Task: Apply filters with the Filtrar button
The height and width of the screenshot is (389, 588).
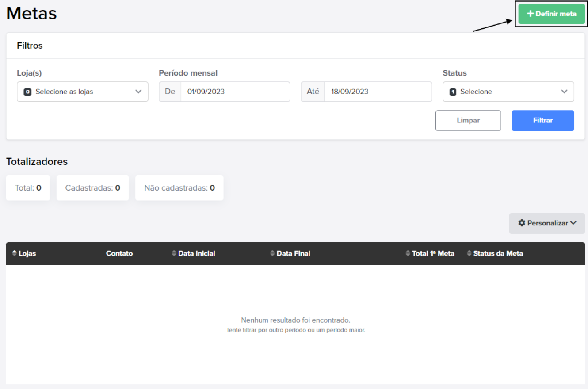Action: 543,120
